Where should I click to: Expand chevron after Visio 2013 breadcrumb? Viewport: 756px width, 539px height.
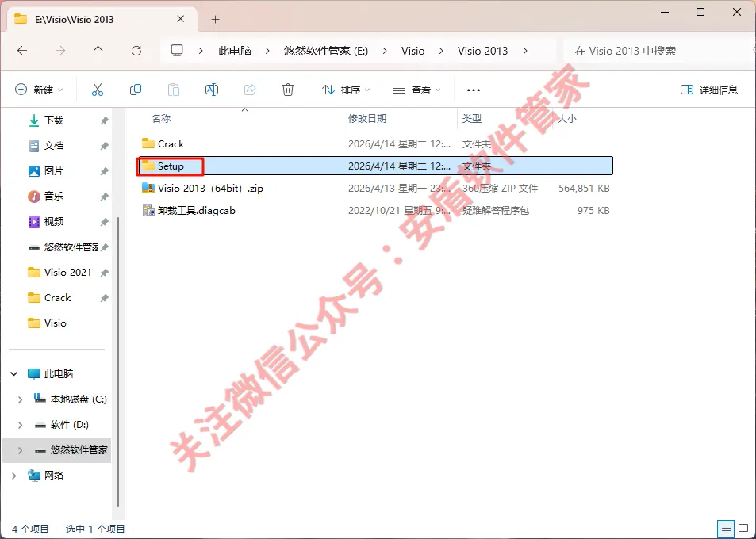coord(525,51)
